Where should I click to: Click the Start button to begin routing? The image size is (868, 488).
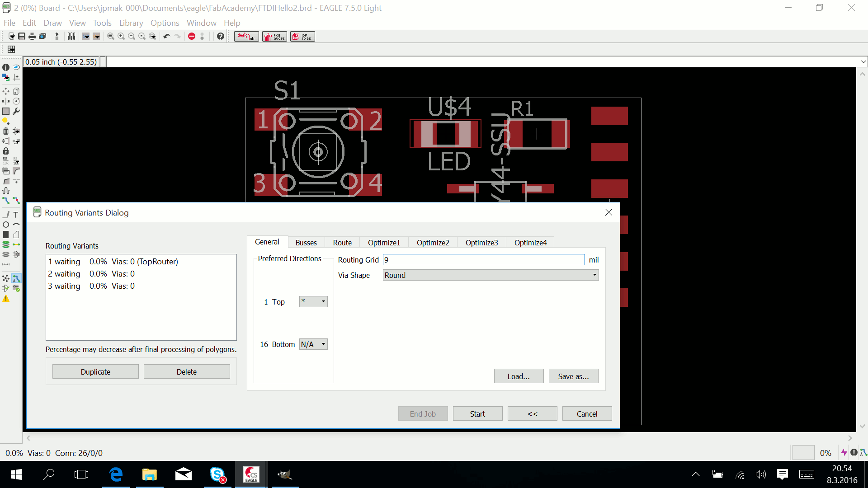coord(477,413)
